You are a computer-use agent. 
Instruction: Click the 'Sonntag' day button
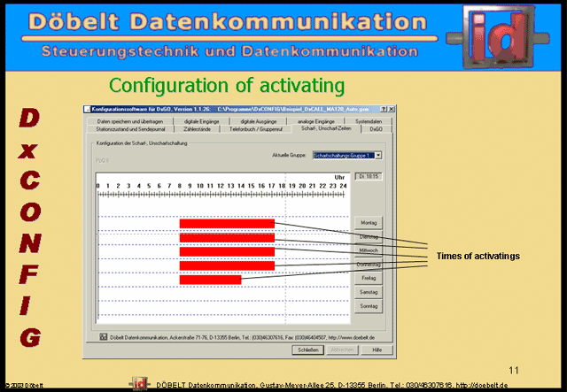click(x=369, y=306)
